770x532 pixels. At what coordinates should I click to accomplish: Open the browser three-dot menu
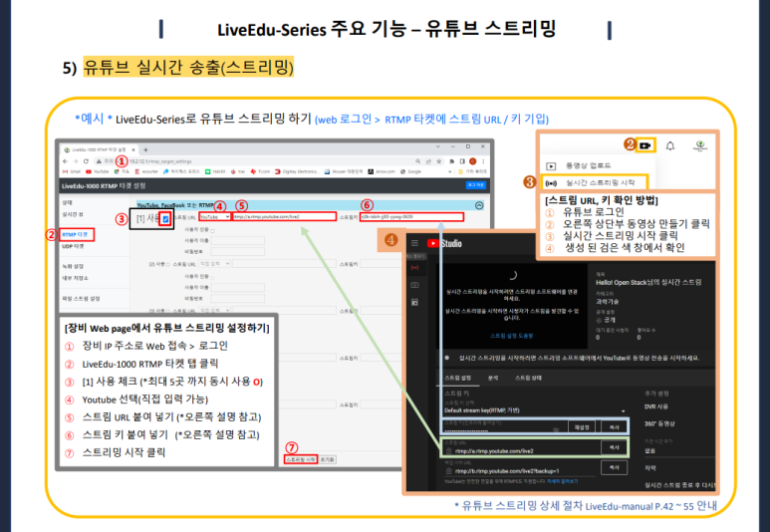(x=483, y=161)
